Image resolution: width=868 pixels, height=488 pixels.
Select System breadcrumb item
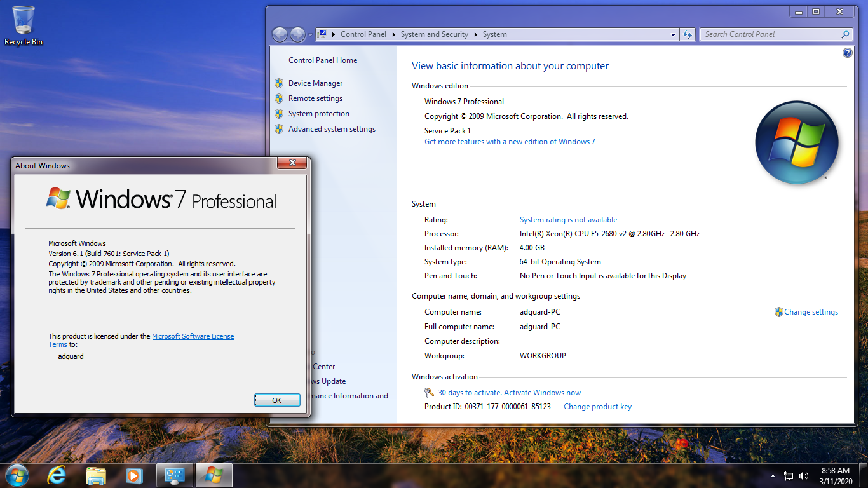[x=494, y=34]
